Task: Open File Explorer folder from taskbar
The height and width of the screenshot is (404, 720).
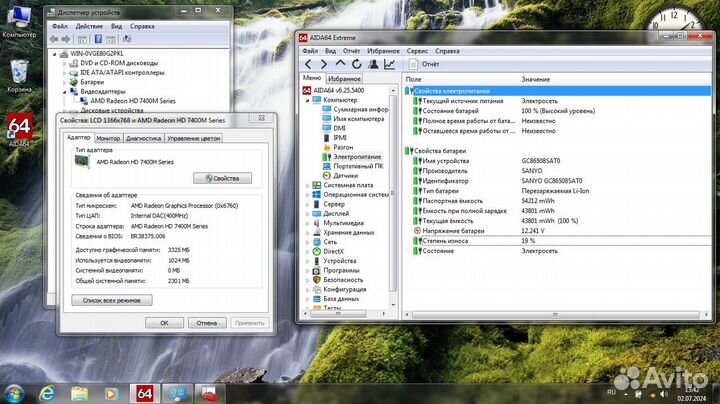Action: 79,394
